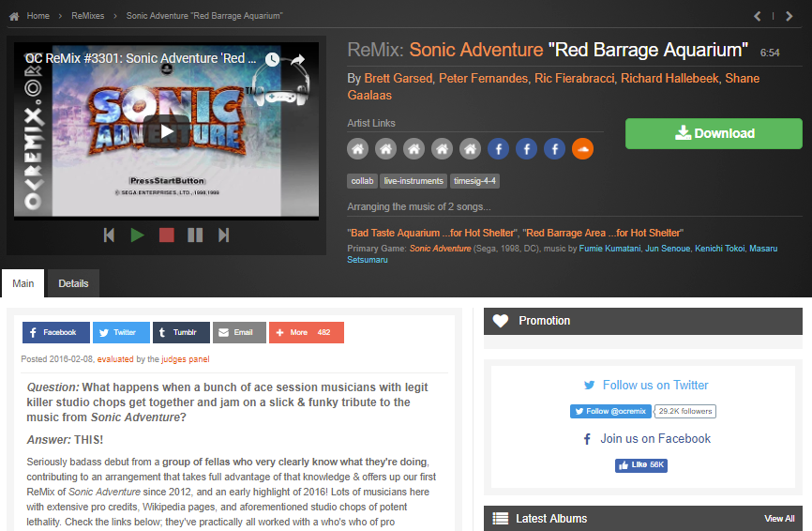Click the video Share arrow icon
This screenshot has width=812, height=531.
(x=298, y=60)
